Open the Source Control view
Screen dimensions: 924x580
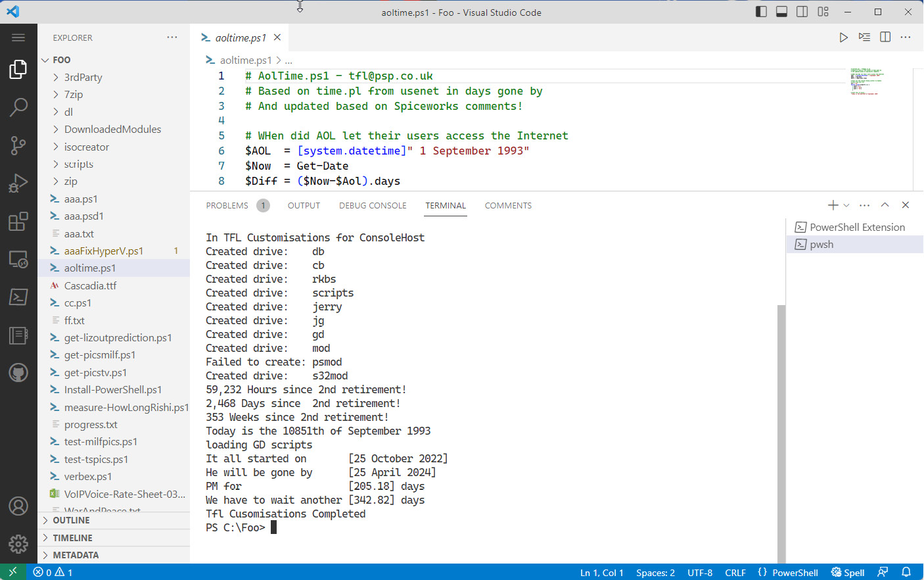tap(18, 145)
